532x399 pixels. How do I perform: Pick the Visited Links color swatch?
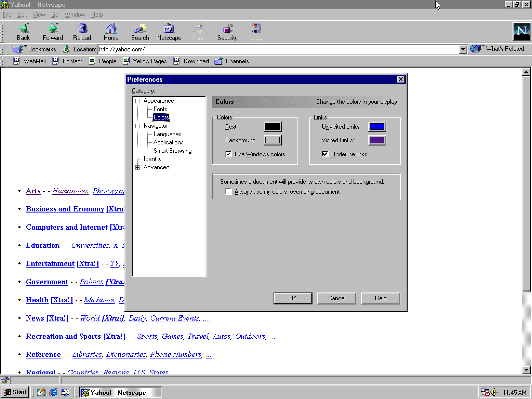tap(377, 140)
